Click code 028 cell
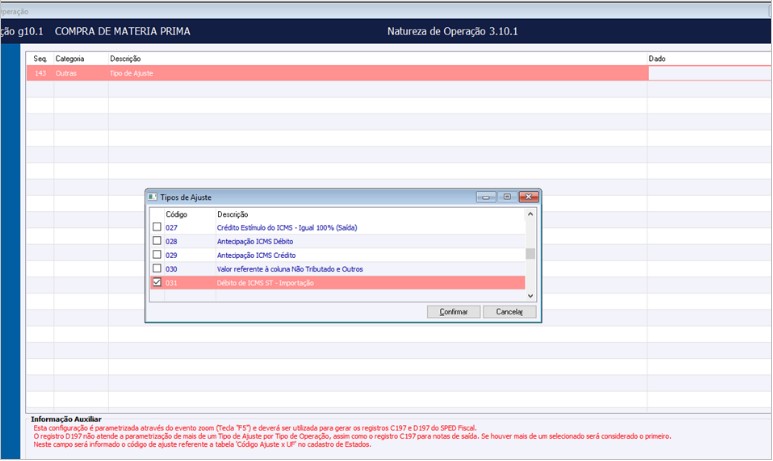This screenshot has height=461, width=773. [x=172, y=242]
